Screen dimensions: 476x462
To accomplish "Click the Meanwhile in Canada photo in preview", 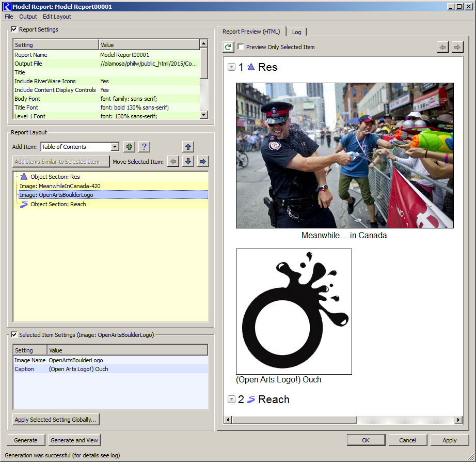I will tap(345, 156).
